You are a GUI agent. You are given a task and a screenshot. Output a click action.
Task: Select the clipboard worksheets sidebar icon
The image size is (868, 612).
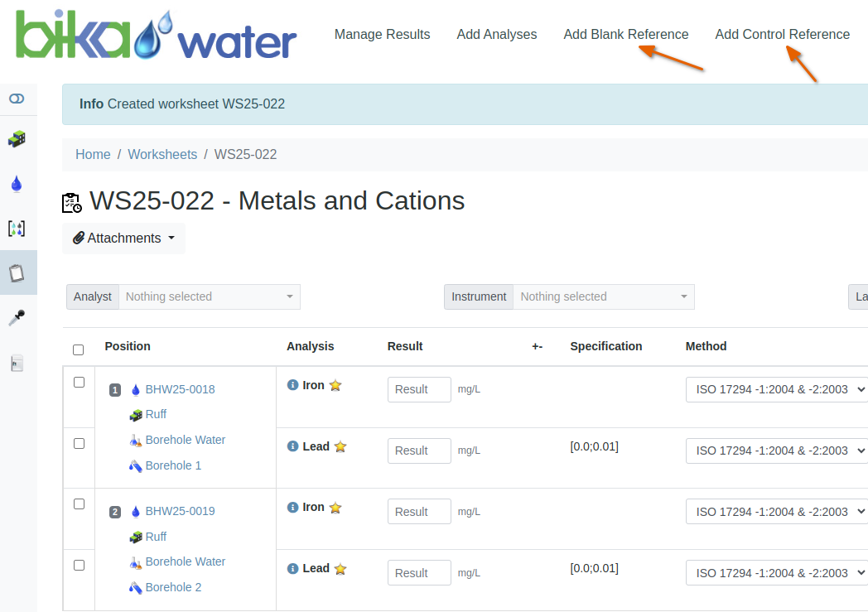[17, 272]
